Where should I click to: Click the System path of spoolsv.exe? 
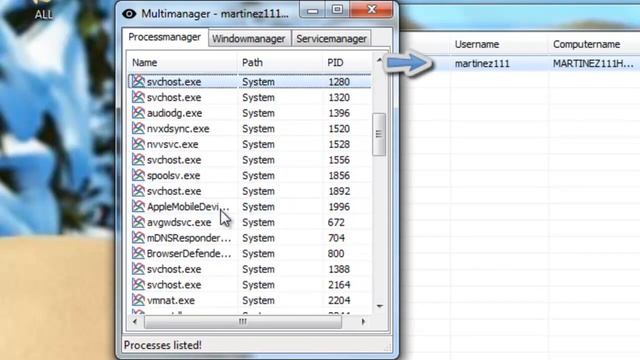coord(258,176)
